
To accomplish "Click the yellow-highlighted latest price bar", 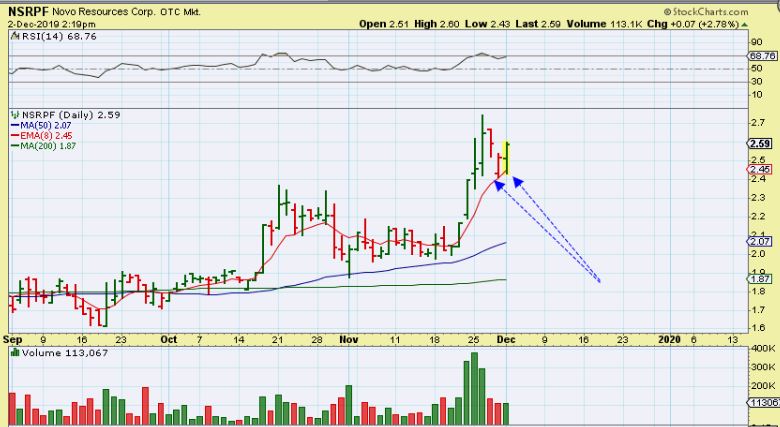I will pyautogui.click(x=506, y=158).
